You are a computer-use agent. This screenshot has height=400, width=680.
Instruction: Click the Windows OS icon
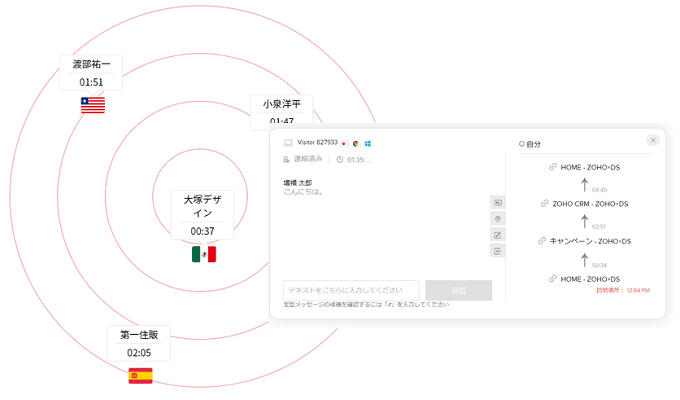(x=368, y=143)
